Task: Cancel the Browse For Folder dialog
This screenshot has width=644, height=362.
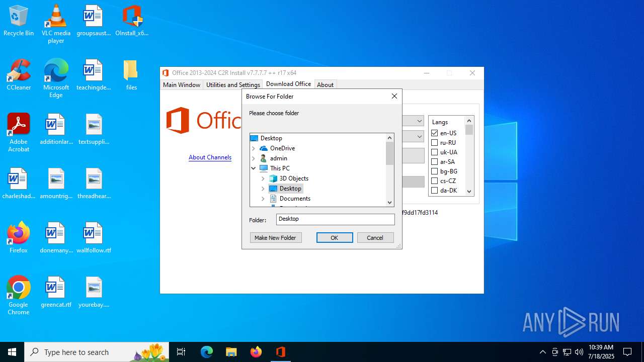Action: 375,238
